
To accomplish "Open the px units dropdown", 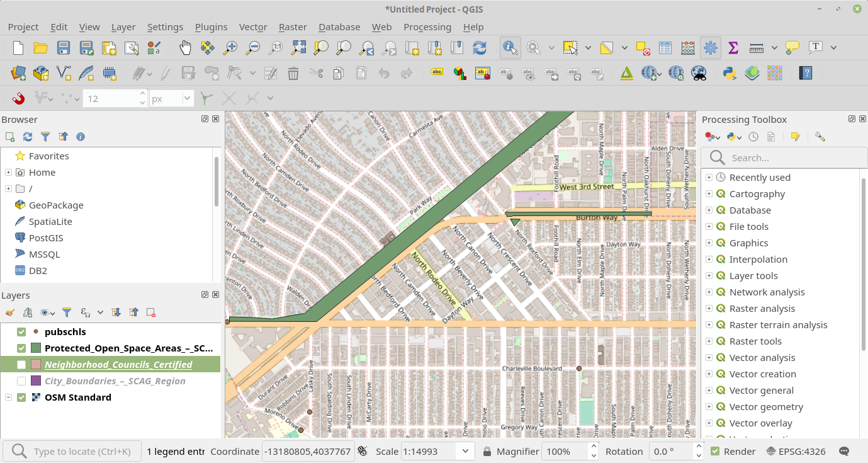I will tap(187, 98).
